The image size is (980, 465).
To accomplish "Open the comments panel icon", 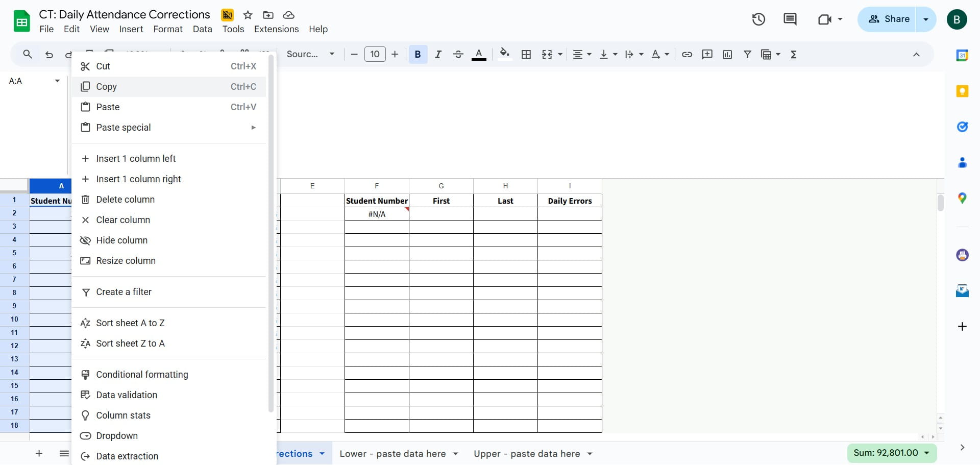I will pos(790,19).
